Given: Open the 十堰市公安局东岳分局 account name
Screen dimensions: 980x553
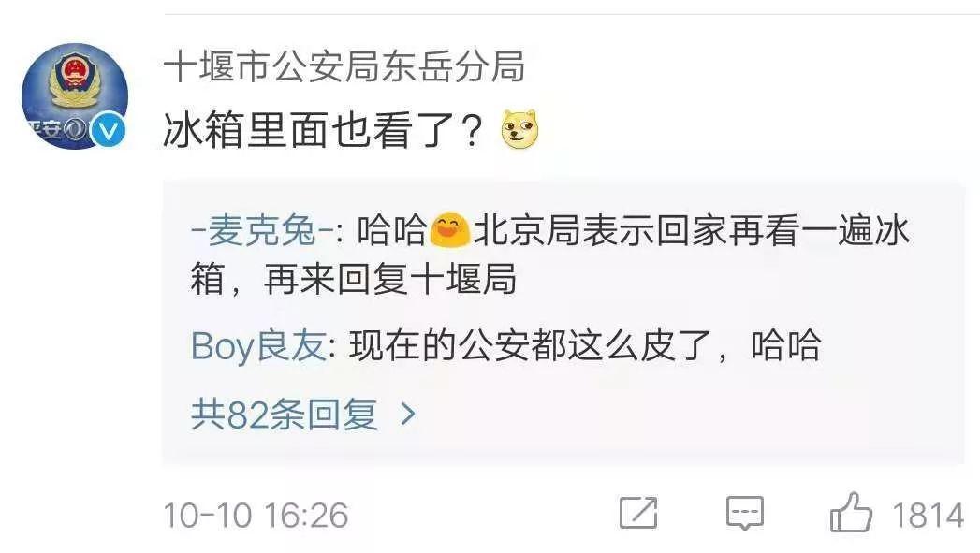Looking at the screenshot, I should (344, 66).
